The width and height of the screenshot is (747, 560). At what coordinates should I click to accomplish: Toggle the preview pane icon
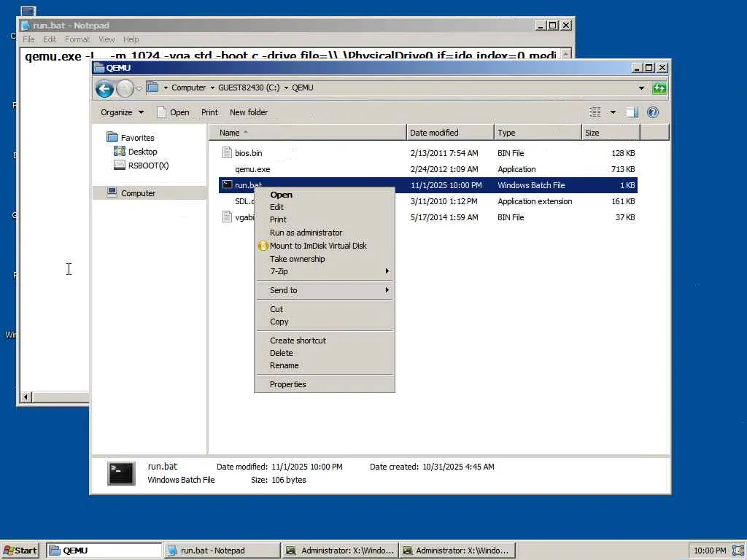pos(632,112)
